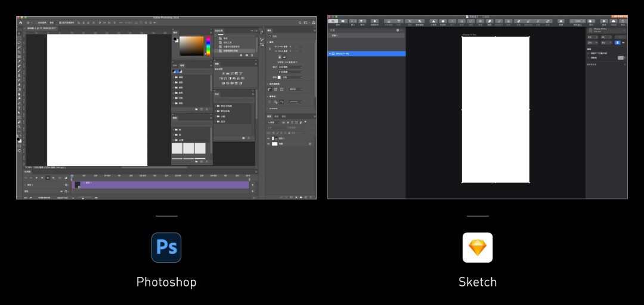Screen dimensions: 644x305
Task: Select the Lasso tool in Photoshop
Action: coord(19,43)
